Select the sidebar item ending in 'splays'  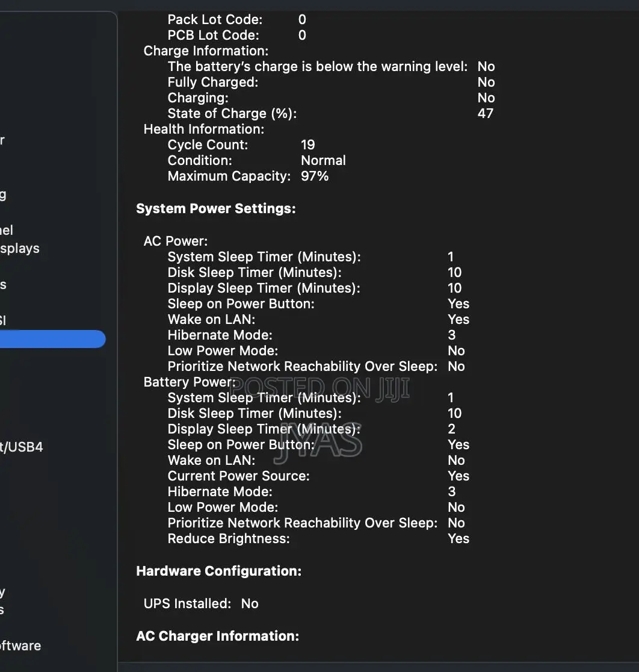pos(20,248)
